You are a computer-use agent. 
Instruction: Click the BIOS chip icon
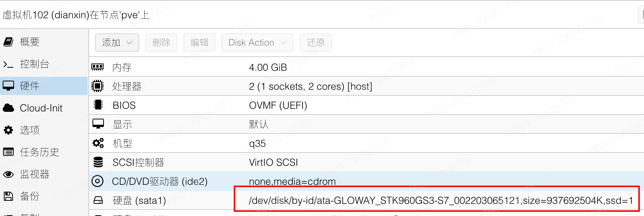tap(98, 105)
